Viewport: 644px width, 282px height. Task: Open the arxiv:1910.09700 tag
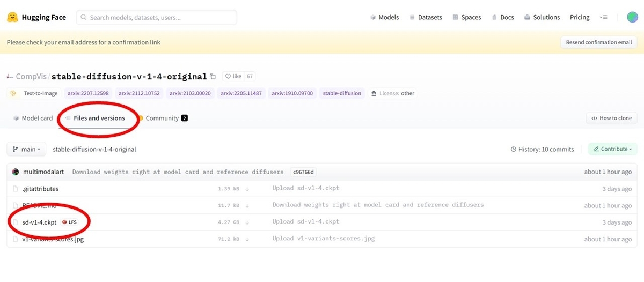click(292, 93)
